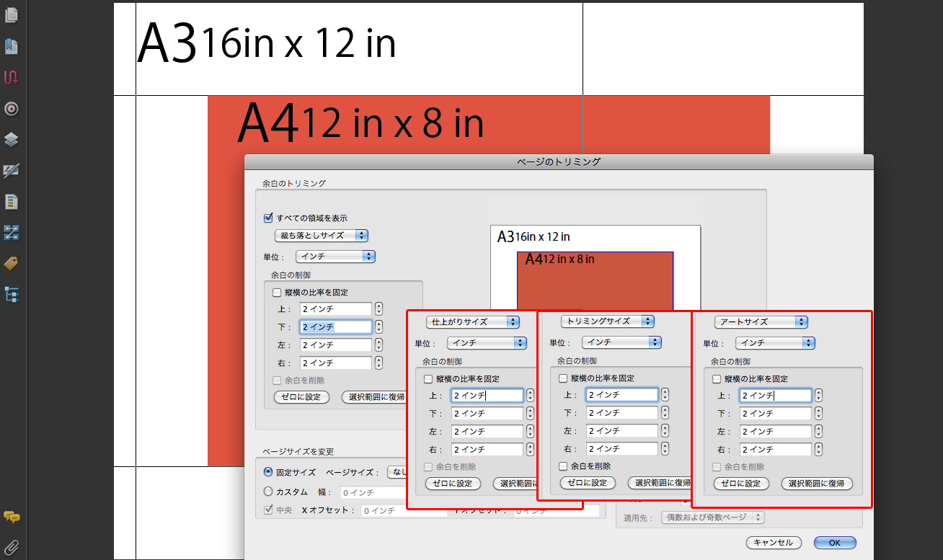Click stepper beside 右 under 裁ち落としサイズ
This screenshot has width=943, height=560.
[378, 363]
